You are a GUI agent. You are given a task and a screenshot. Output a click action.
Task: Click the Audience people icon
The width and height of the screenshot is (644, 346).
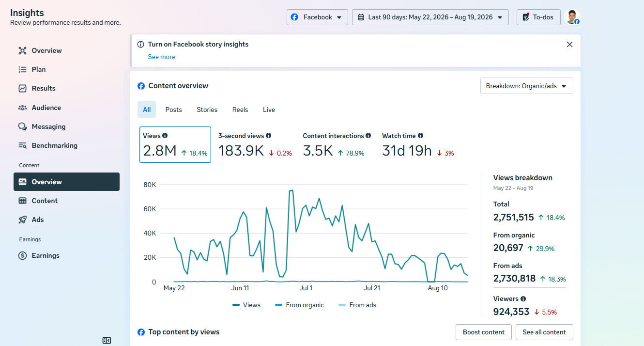click(x=22, y=108)
